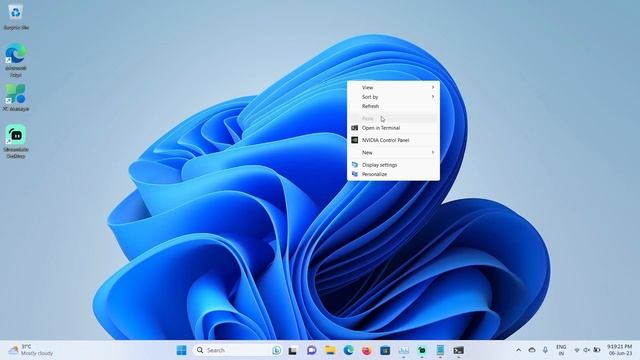This screenshot has height=360, width=640.
Task: Click the microphone tray icon
Action: point(545,350)
